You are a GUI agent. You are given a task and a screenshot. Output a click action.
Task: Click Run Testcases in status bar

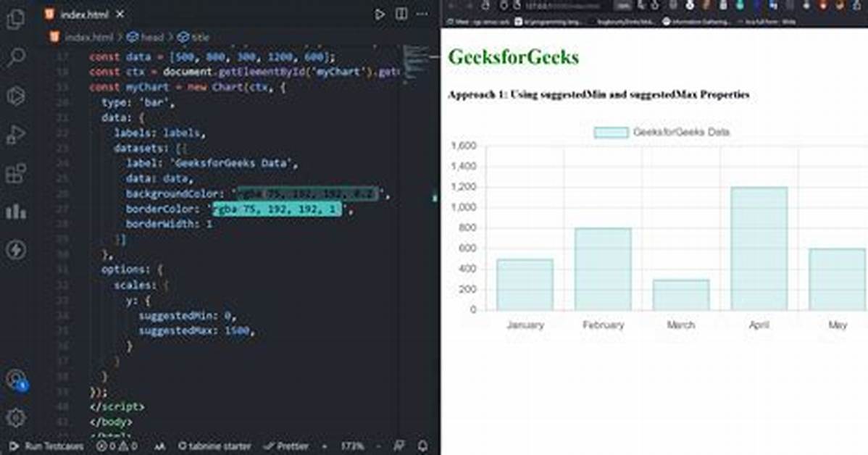pos(46,446)
